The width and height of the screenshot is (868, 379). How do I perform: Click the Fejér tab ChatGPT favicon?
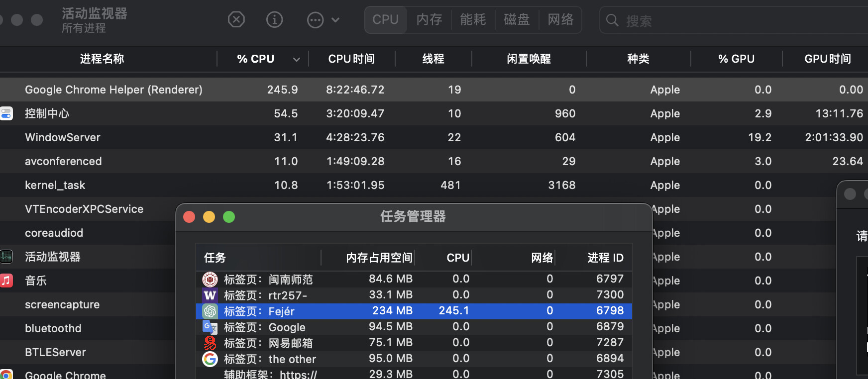click(210, 311)
